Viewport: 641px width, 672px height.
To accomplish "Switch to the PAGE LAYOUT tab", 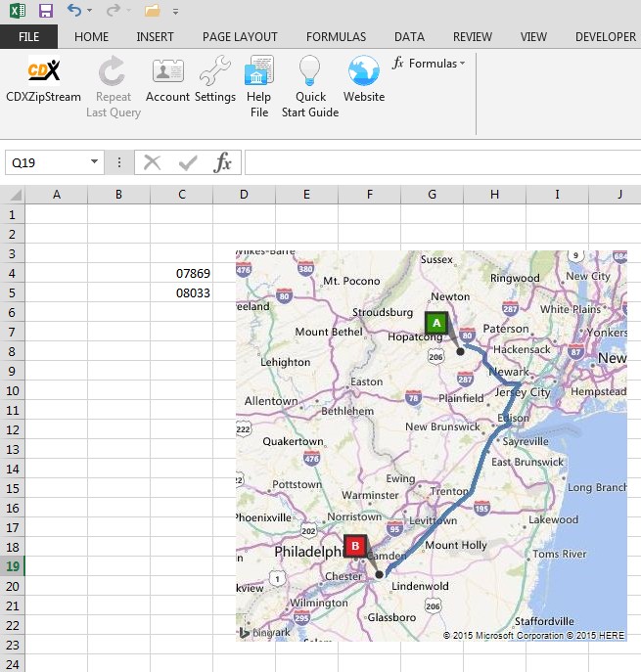I will tap(240, 37).
